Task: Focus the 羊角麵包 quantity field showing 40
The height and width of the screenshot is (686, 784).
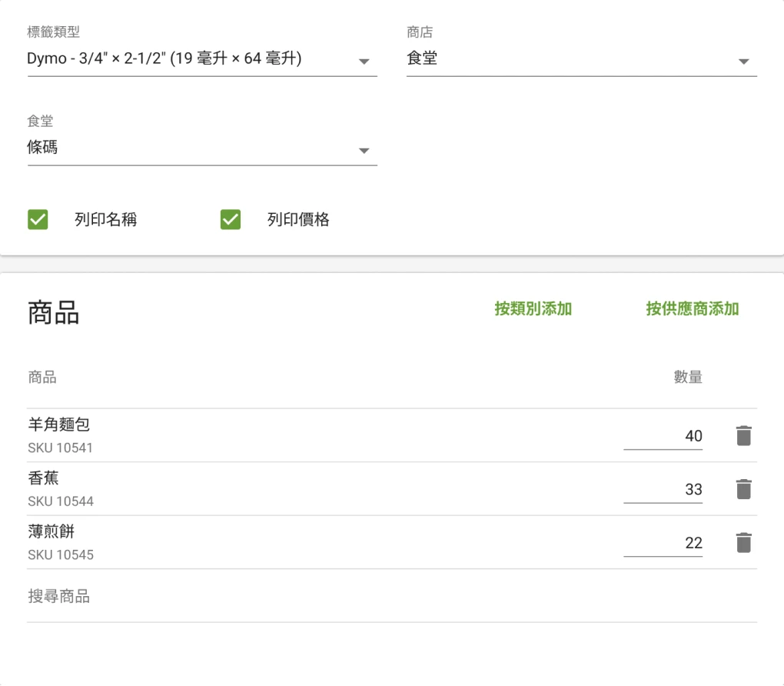Action: [663, 436]
